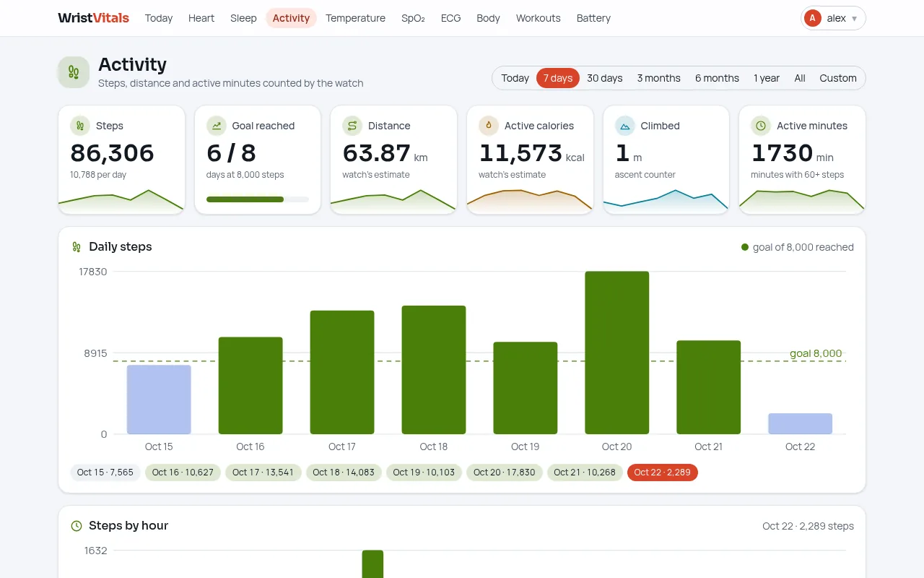The height and width of the screenshot is (578, 924).
Task: Click the Oct 15 bar in chart
Action: 159,400
